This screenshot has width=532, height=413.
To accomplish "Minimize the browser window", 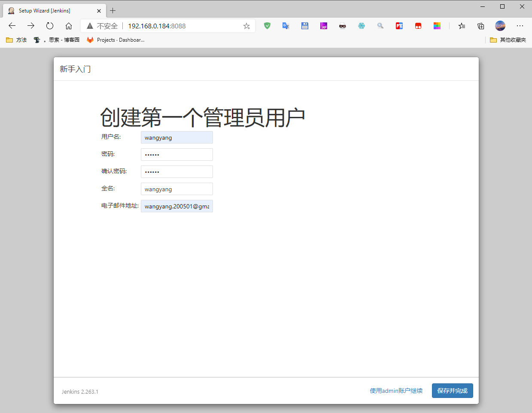I will pyautogui.click(x=483, y=6).
